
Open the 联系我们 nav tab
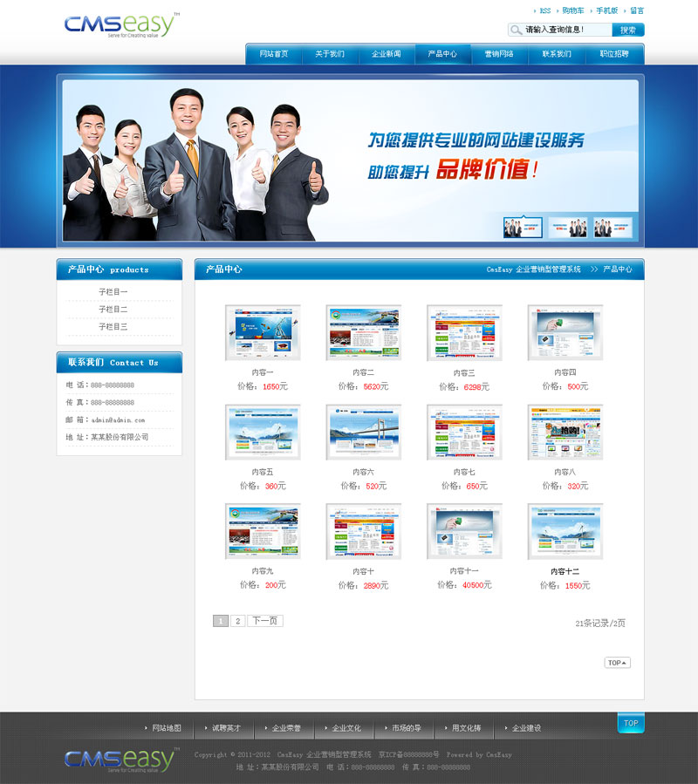click(x=557, y=54)
